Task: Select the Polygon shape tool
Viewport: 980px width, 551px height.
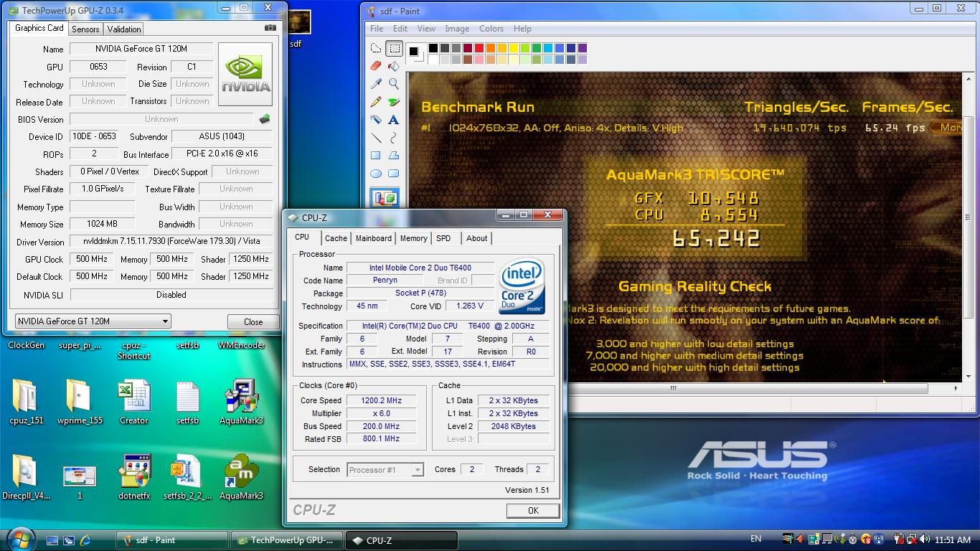Action: point(394,156)
